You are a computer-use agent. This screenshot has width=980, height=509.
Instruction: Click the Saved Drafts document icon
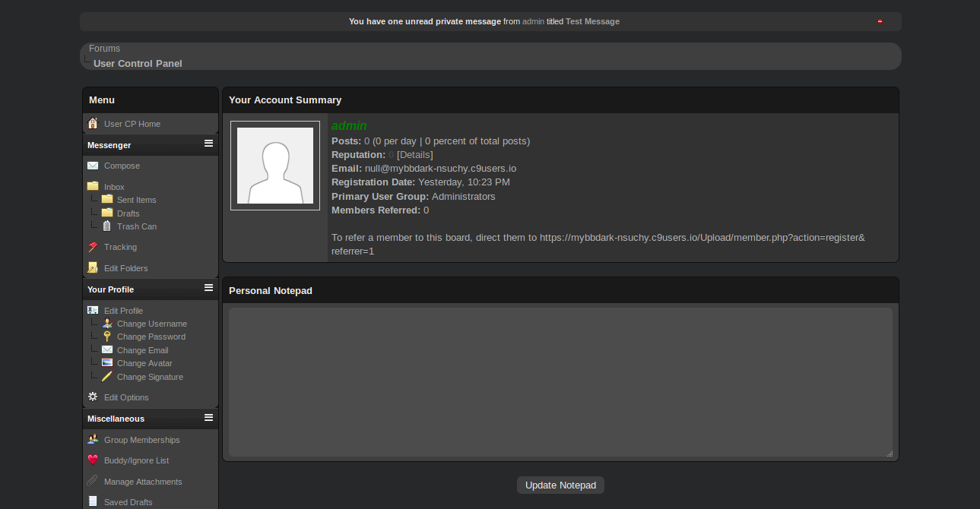point(93,501)
